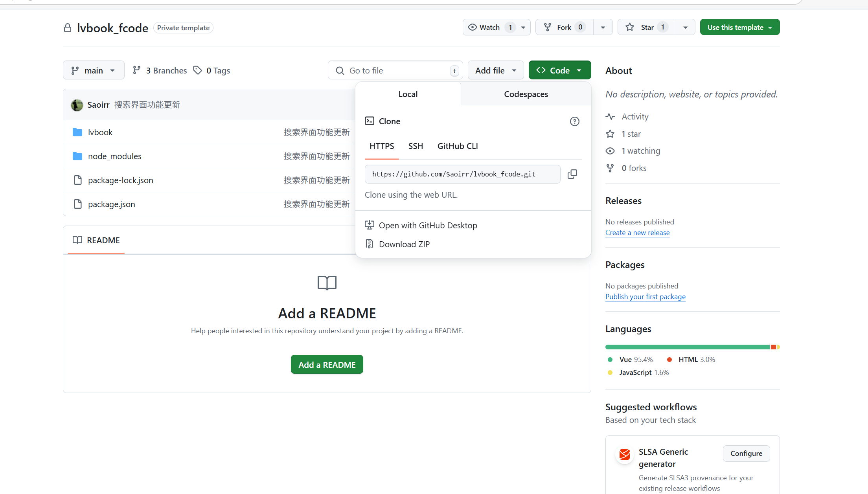Click Saoirr's avatar in commit header
This screenshot has width=868, height=494.
point(77,105)
